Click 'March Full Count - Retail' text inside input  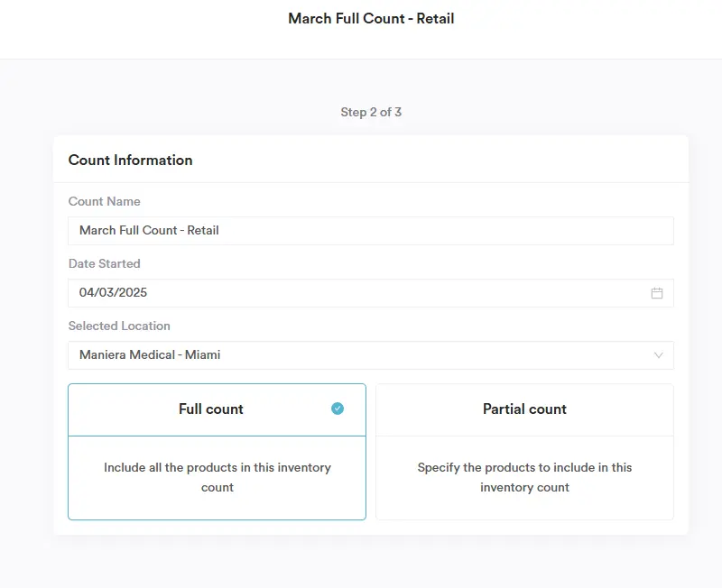149,231
